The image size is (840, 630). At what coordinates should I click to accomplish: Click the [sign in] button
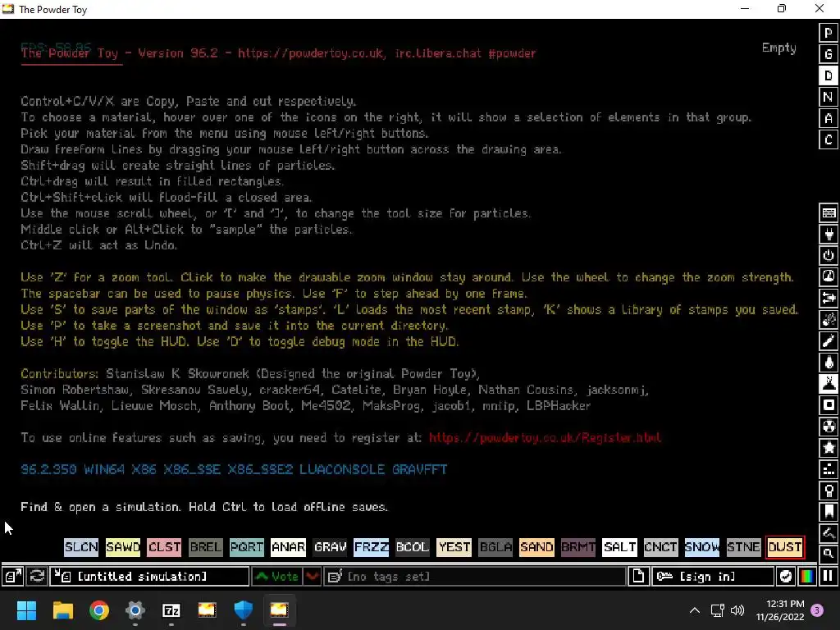(x=713, y=577)
